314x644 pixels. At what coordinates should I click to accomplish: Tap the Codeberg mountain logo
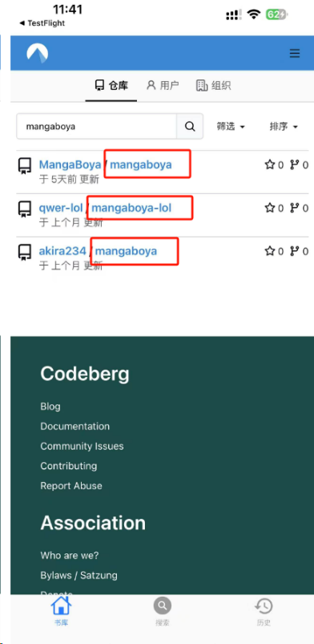pyautogui.click(x=38, y=54)
